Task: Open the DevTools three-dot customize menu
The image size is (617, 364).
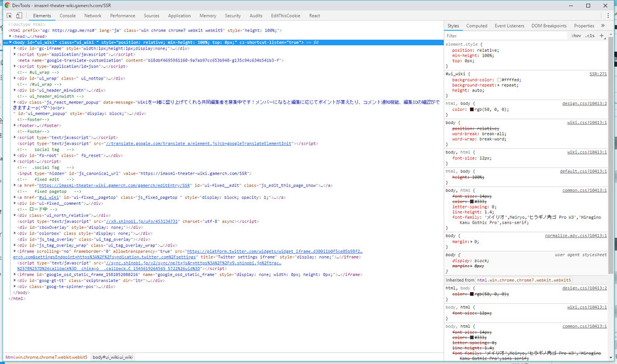Action: [x=607, y=15]
